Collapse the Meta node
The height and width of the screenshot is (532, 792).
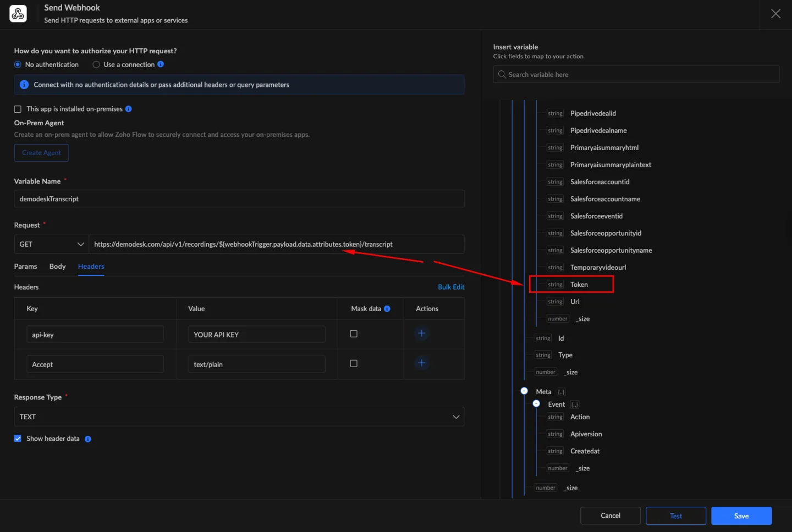pyautogui.click(x=524, y=391)
